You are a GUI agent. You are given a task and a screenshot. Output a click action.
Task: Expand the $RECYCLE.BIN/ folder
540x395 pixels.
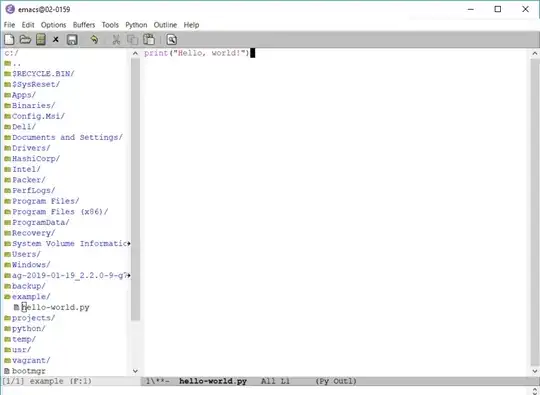(39, 74)
